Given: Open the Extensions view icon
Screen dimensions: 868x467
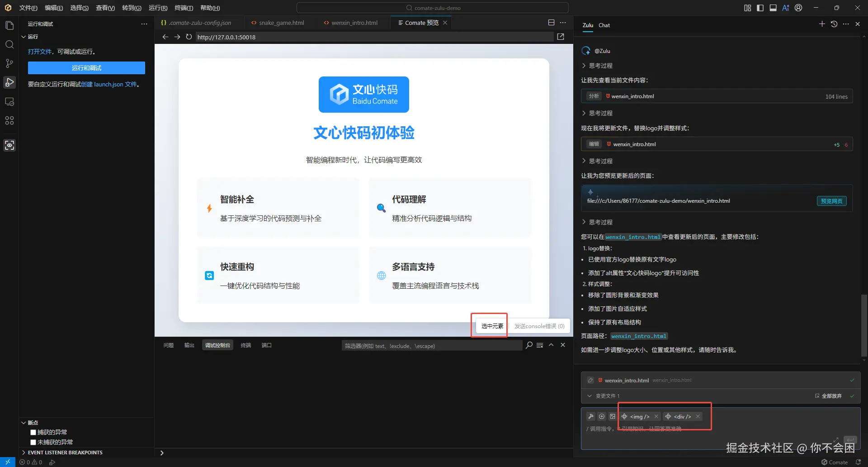Looking at the screenshot, I should [x=9, y=121].
